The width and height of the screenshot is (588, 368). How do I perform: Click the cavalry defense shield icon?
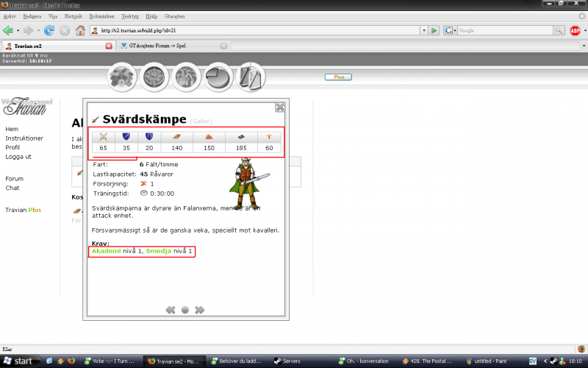pyautogui.click(x=149, y=137)
